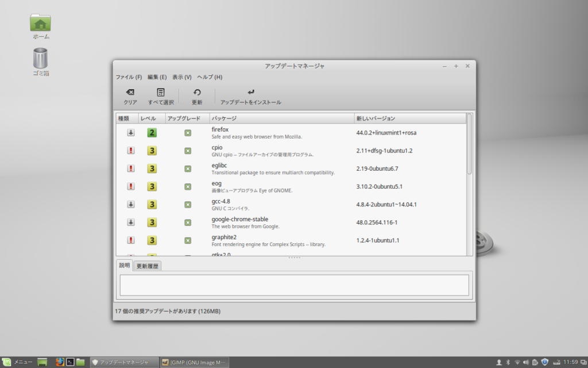Click the クリア (Clear) toolbar icon
The height and width of the screenshot is (368, 588).
129,95
